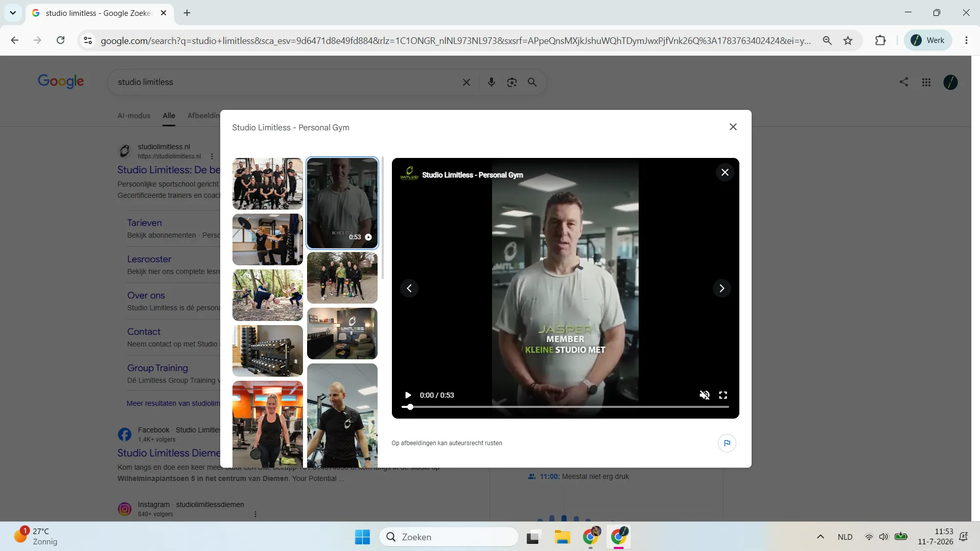980x551 pixels.
Task: Close the Studio Limitless photo dialog
Action: pos(733,127)
